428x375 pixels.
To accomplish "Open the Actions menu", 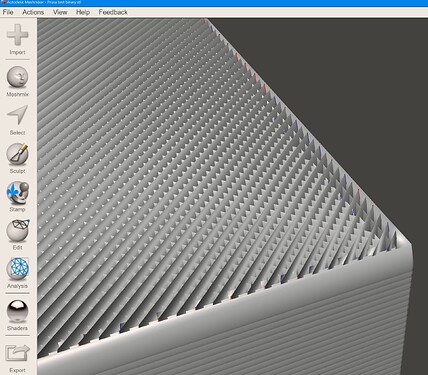I will coord(33,12).
